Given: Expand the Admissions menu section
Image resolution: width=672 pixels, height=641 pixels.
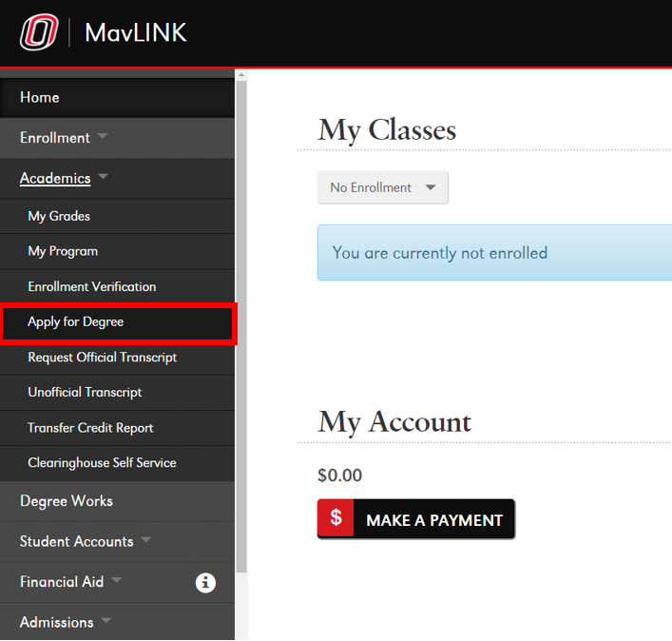Looking at the screenshot, I should [x=106, y=622].
